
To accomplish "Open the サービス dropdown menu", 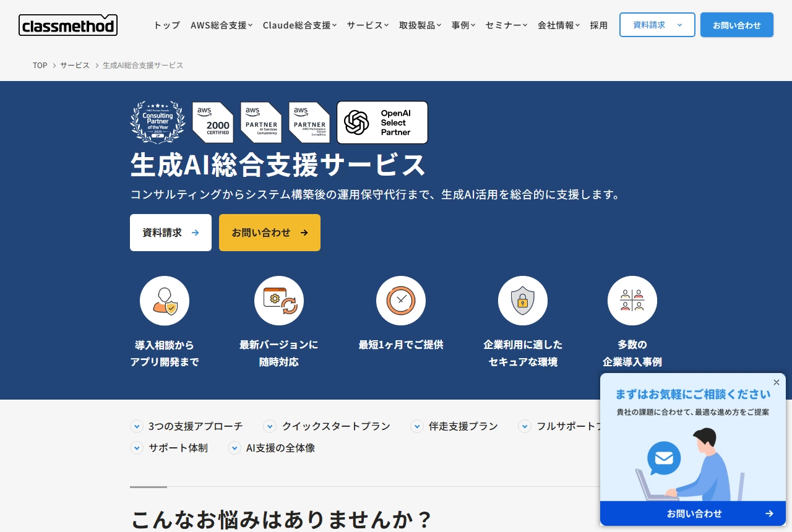I will pyautogui.click(x=368, y=25).
